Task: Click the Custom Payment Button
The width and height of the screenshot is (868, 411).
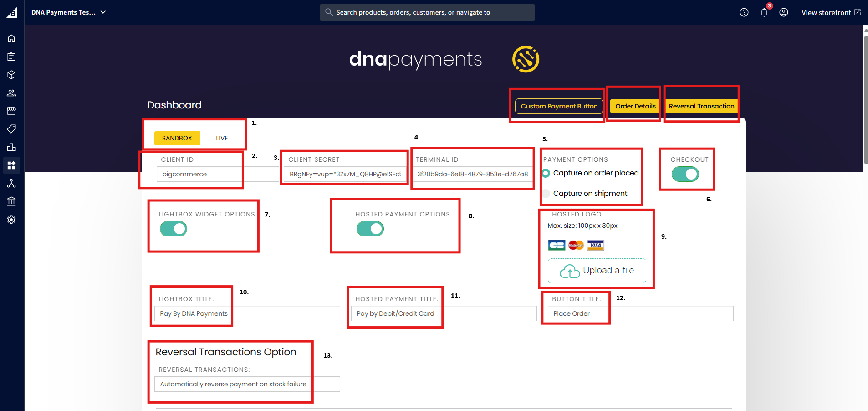Action: pyautogui.click(x=559, y=106)
